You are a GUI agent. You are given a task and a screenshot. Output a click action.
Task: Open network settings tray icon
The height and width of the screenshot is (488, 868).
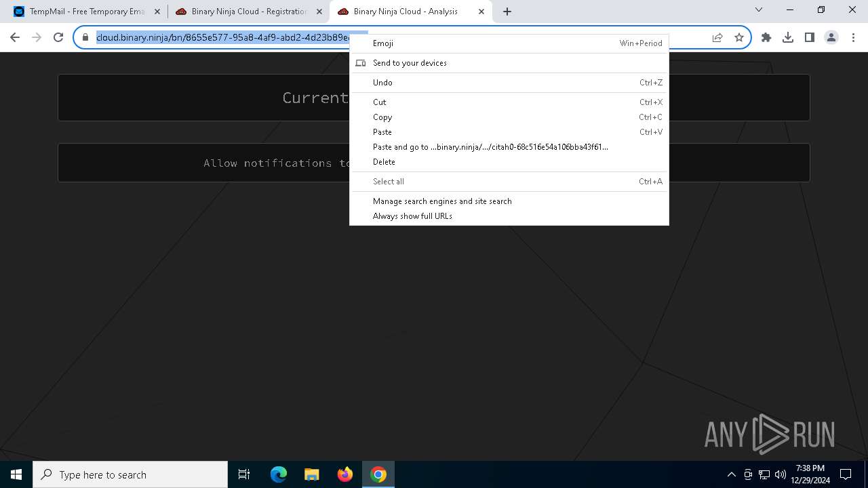764,474
